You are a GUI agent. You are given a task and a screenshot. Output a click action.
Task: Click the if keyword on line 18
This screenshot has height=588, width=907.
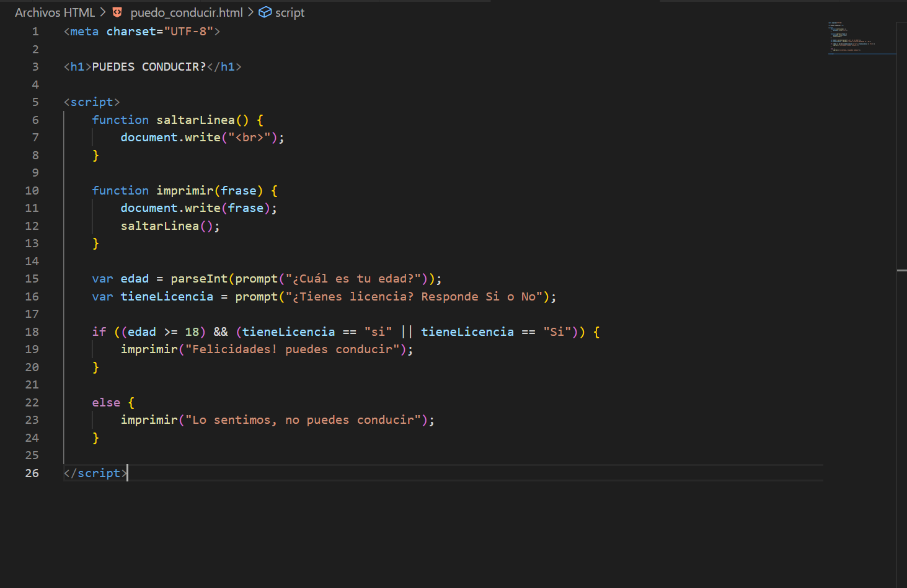tap(99, 332)
